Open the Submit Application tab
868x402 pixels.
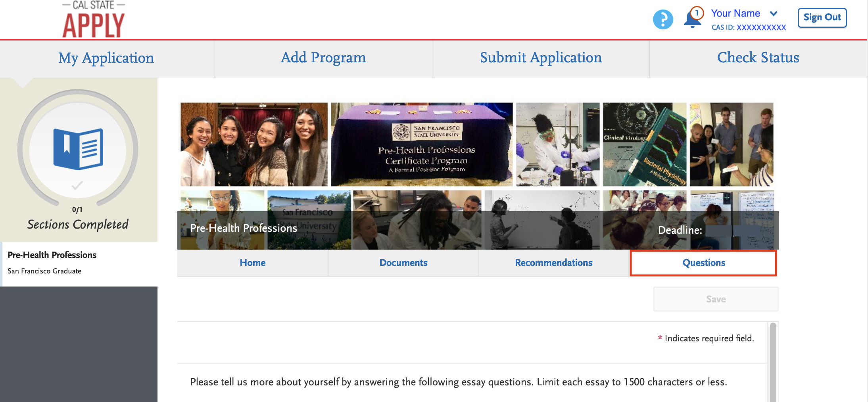tap(541, 58)
